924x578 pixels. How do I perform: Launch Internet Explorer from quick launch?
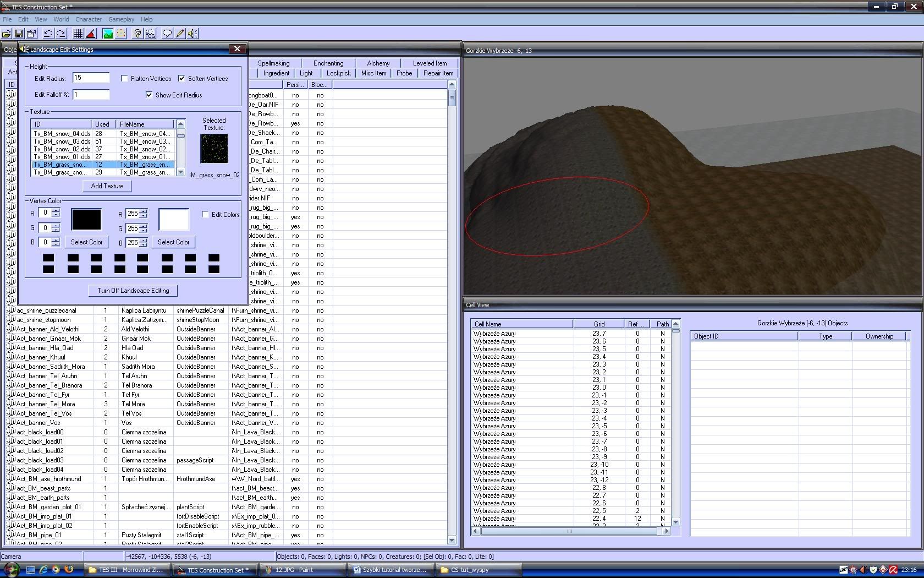(43, 570)
